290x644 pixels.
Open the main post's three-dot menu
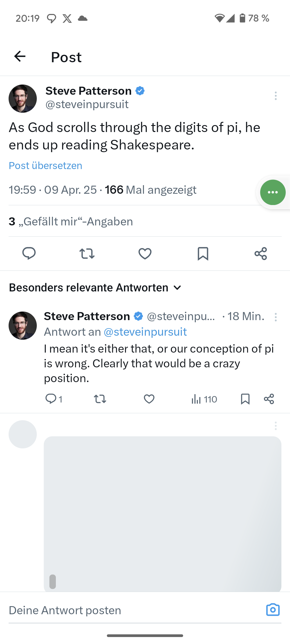coord(275,96)
